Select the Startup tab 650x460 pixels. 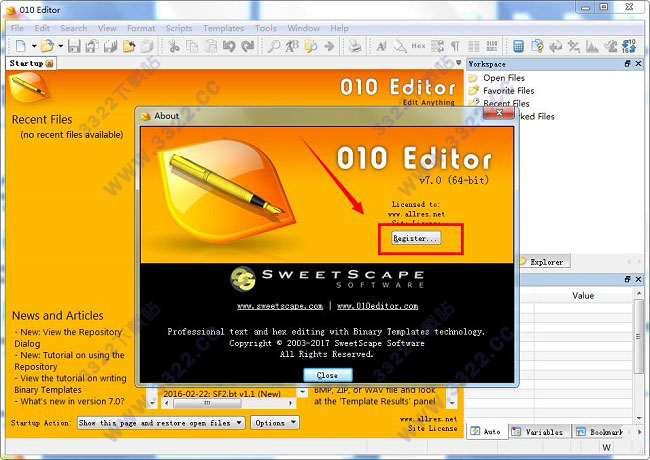(x=27, y=63)
